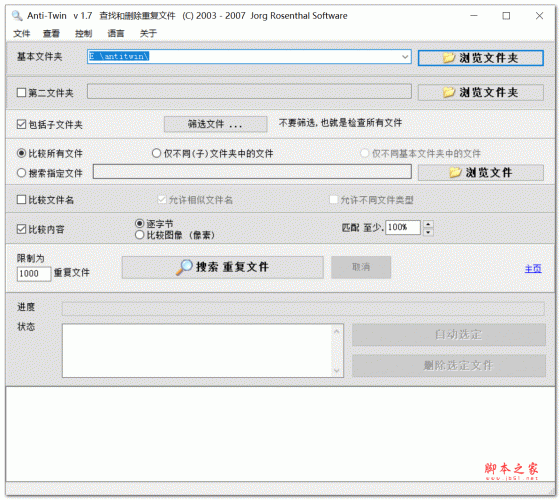Click 浏览文件夹 button for 第二文件夹
This screenshot has width=560, height=500.
tap(480, 92)
